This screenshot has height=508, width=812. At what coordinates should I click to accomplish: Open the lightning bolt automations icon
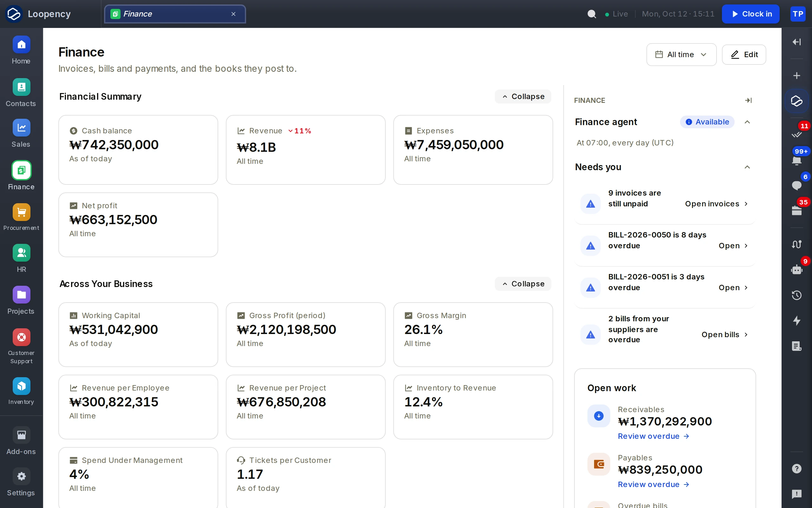coord(796,321)
